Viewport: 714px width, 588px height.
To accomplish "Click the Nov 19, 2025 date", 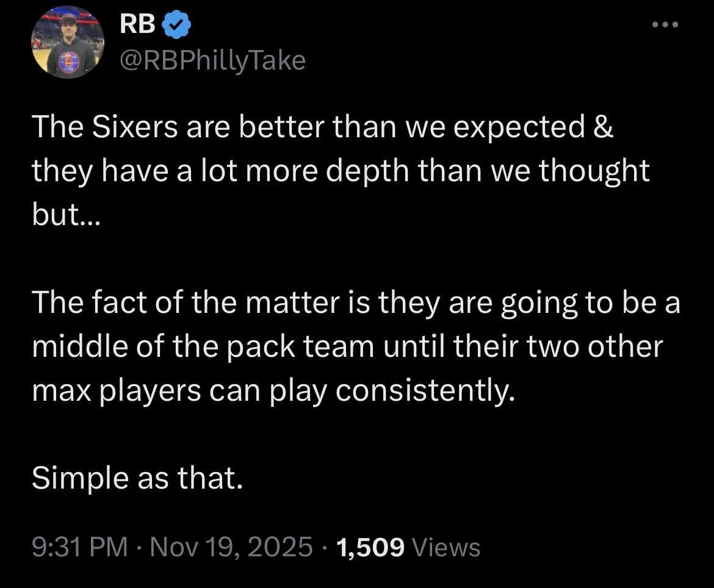I will 231,547.
